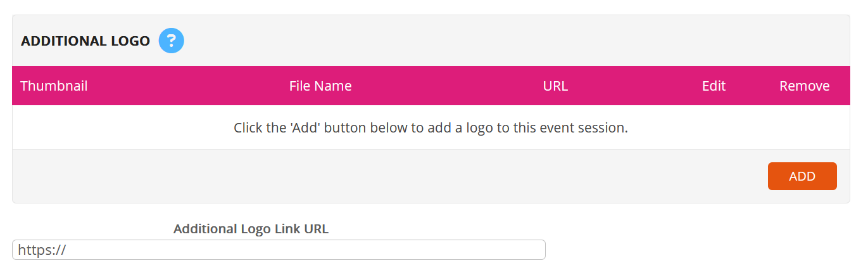Image resolution: width=868 pixels, height=277 pixels.
Task: Select the Edit column header
Action: point(714,86)
